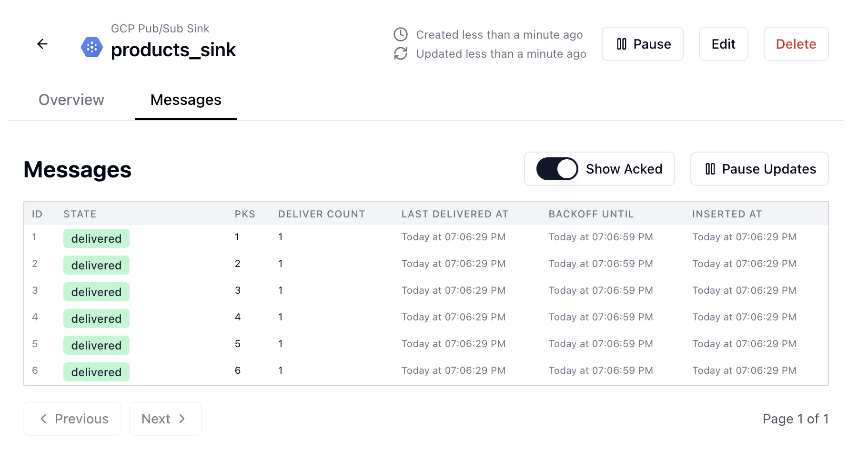This screenshot has width=868, height=452.
Task: Click the delivered badge on message ID 1
Action: coord(96,238)
